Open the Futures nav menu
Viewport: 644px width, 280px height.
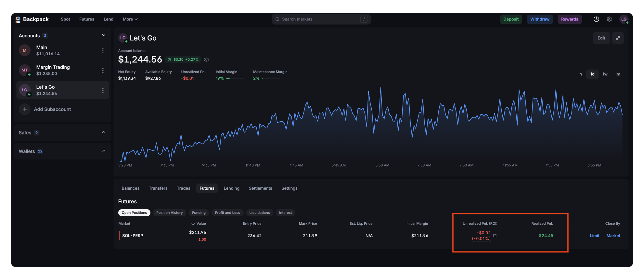coord(87,19)
